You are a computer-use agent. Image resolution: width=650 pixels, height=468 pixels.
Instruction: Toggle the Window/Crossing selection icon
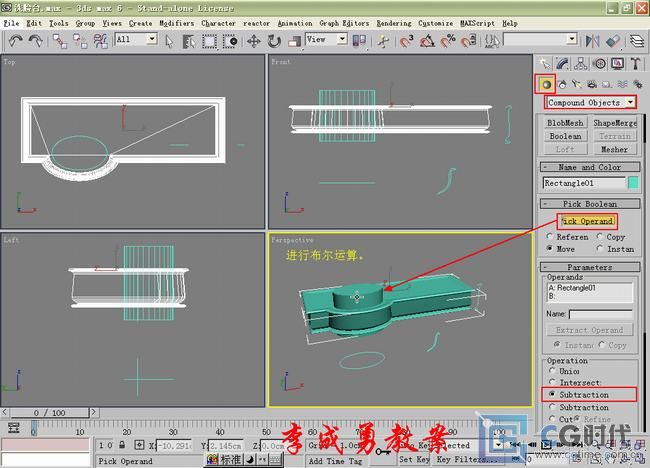pos(230,41)
